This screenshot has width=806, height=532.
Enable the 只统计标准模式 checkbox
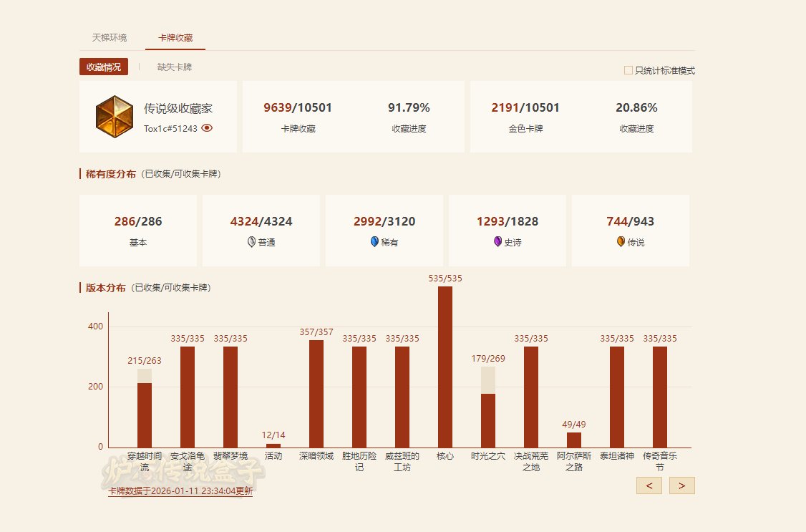tap(628, 70)
